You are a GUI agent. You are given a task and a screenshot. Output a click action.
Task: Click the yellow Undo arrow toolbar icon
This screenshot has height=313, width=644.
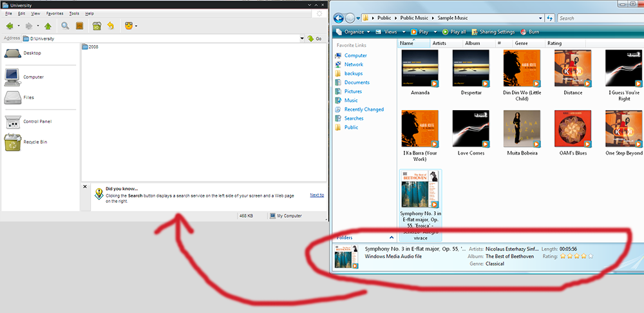pyautogui.click(x=111, y=26)
